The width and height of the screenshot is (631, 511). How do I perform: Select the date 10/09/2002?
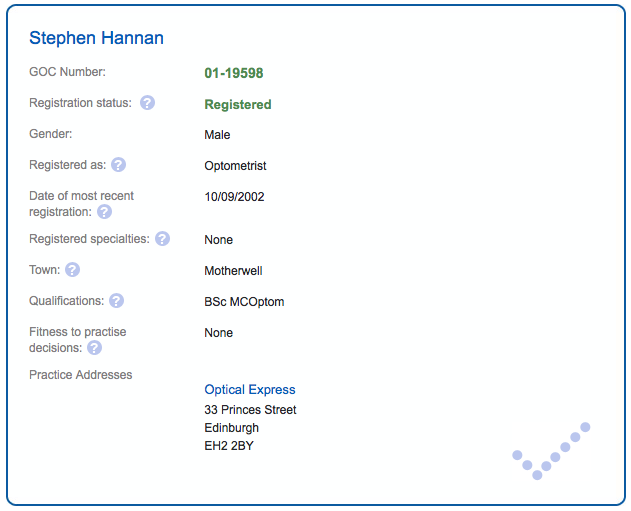coord(234,197)
